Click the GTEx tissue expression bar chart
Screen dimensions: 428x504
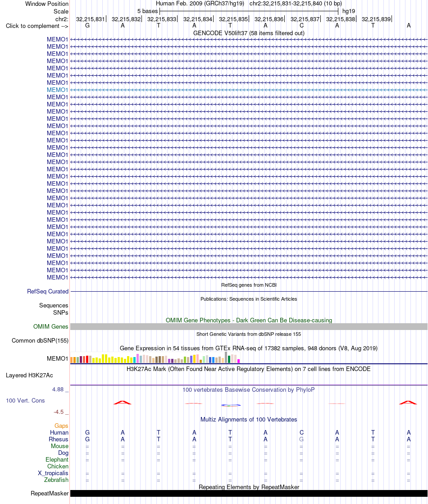pyautogui.click(x=155, y=358)
